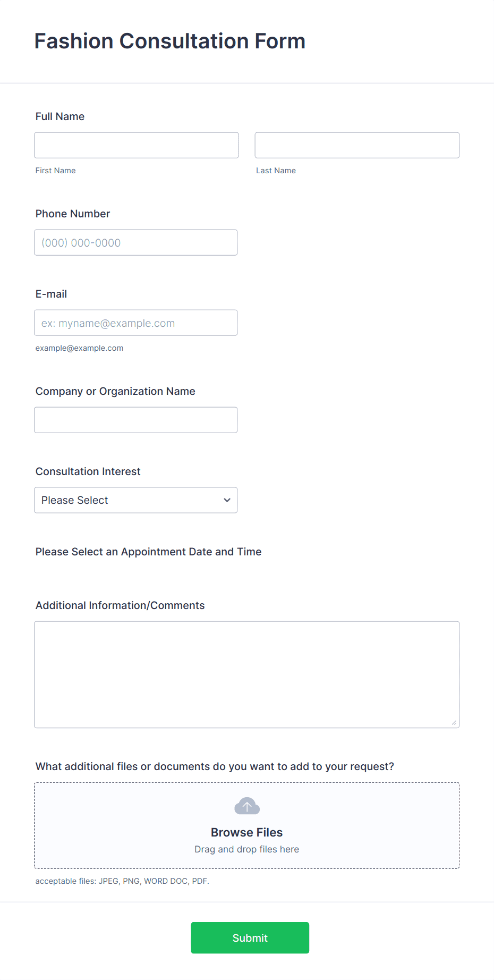Click the cloud upload icon
Screen dimensions: 494x980
tap(247, 806)
